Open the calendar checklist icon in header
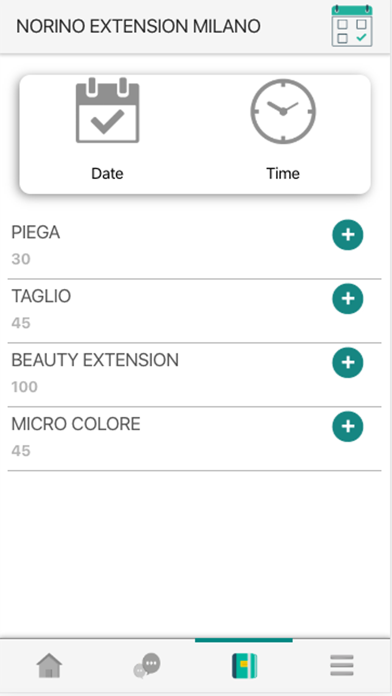392x696 pixels. point(352,26)
